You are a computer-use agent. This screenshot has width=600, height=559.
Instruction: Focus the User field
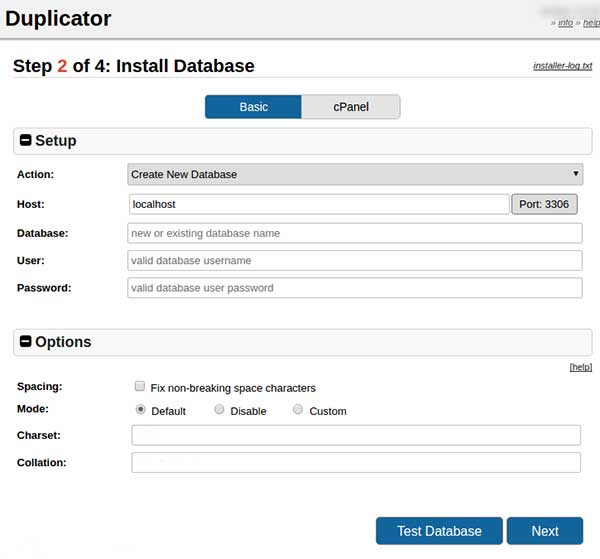[x=355, y=261]
